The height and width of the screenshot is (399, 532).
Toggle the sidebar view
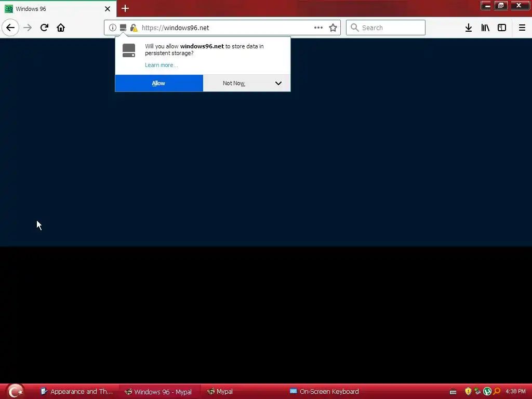[x=502, y=28]
